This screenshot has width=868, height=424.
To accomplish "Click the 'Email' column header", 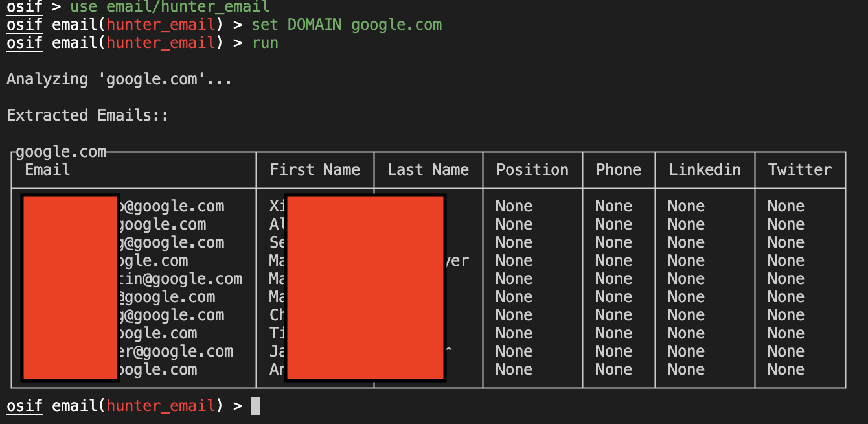I will click(x=47, y=170).
